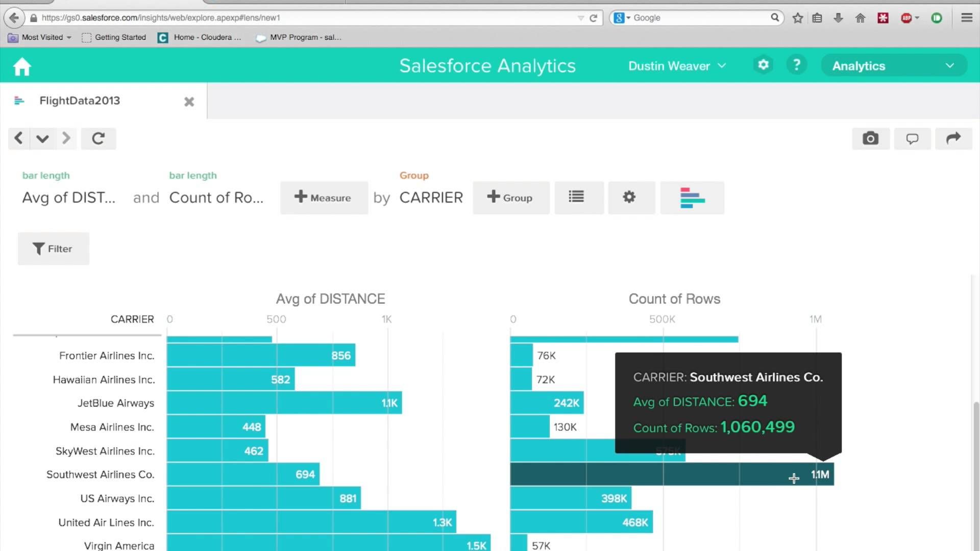This screenshot has width=980, height=551.
Task: Click Mesa Airlines Inc. distance bar 448
Action: [216, 427]
